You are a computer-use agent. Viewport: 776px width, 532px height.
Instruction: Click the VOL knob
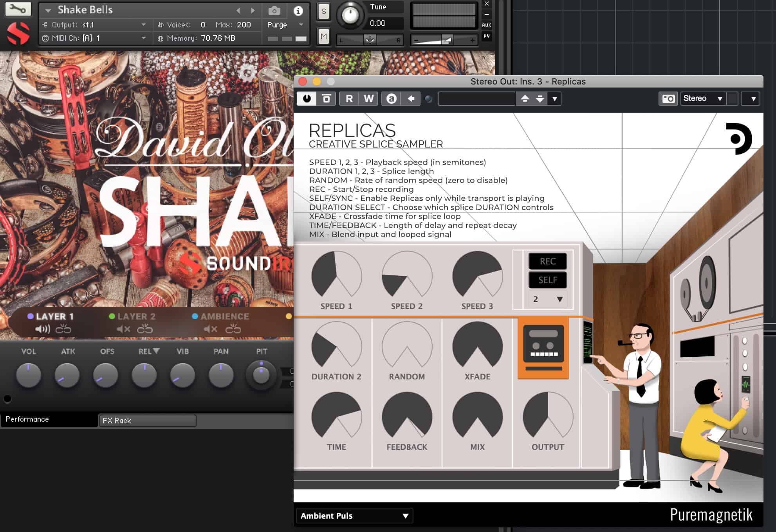[28, 375]
